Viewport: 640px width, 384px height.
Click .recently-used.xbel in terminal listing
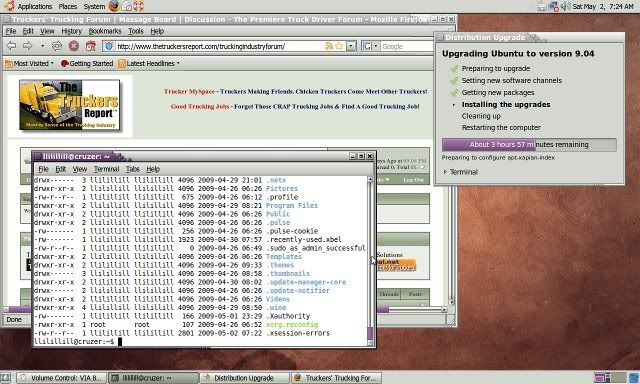click(304, 240)
